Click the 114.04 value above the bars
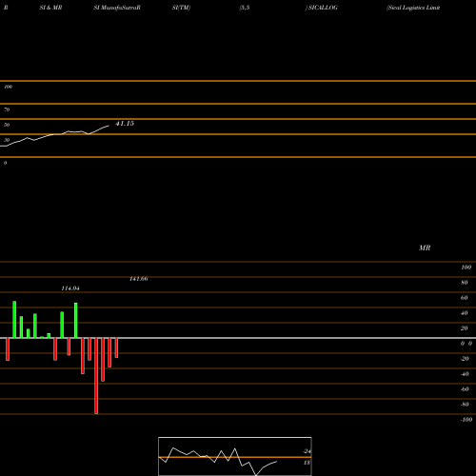476x476 pixels. [70, 288]
